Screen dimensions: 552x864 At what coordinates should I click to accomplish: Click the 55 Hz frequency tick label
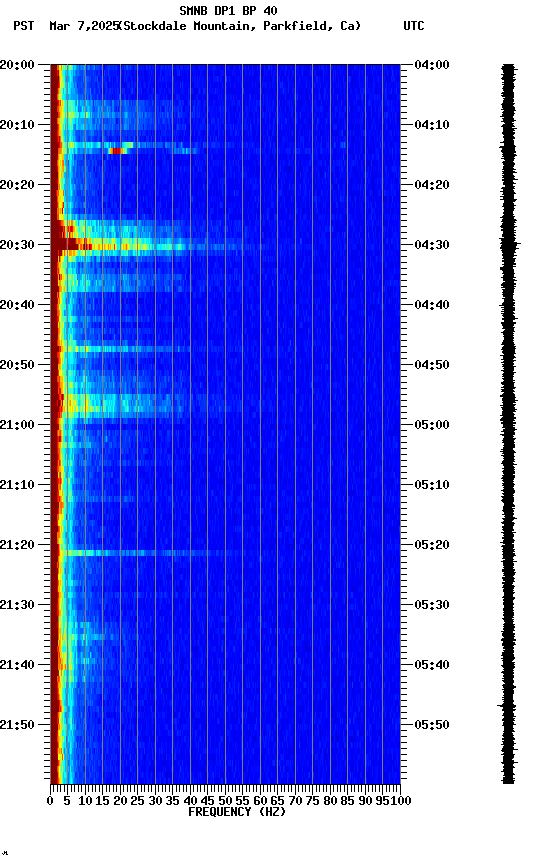pyautogui.click(x=242, y=801)
